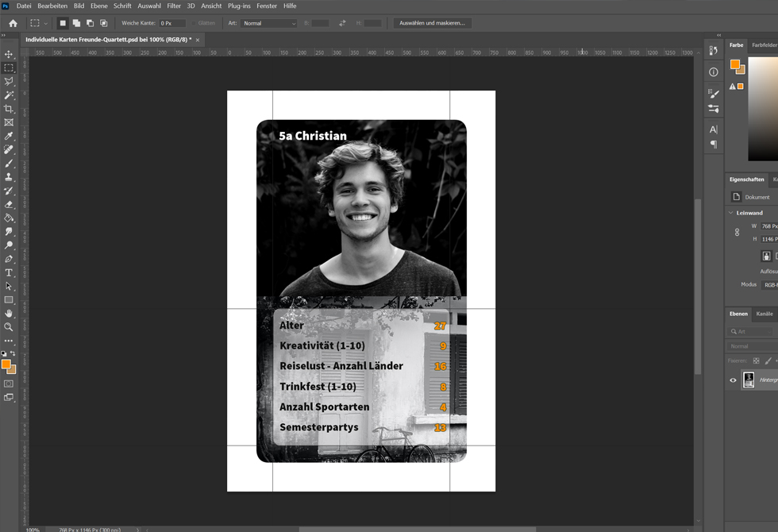778x532 pixels.
Task: Open the Modus dropdown in properties
Action: pos(769,285)
